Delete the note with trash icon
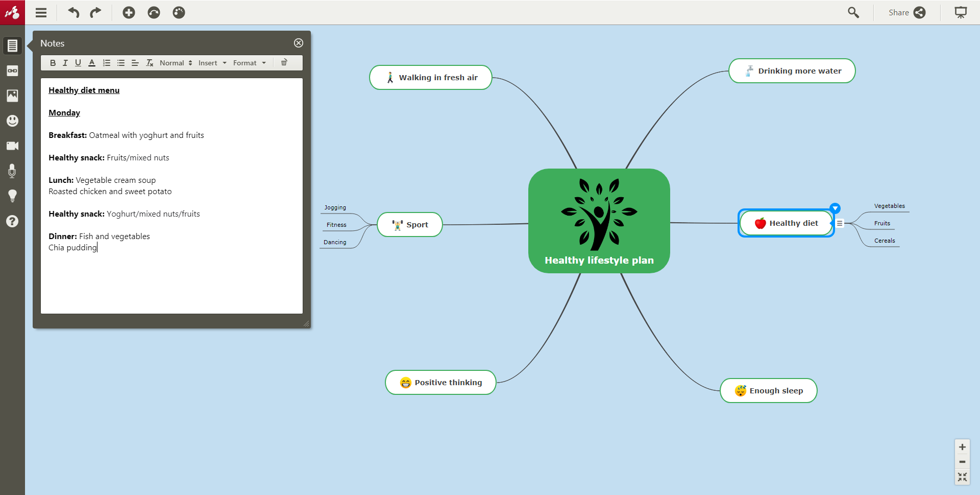 284,62
